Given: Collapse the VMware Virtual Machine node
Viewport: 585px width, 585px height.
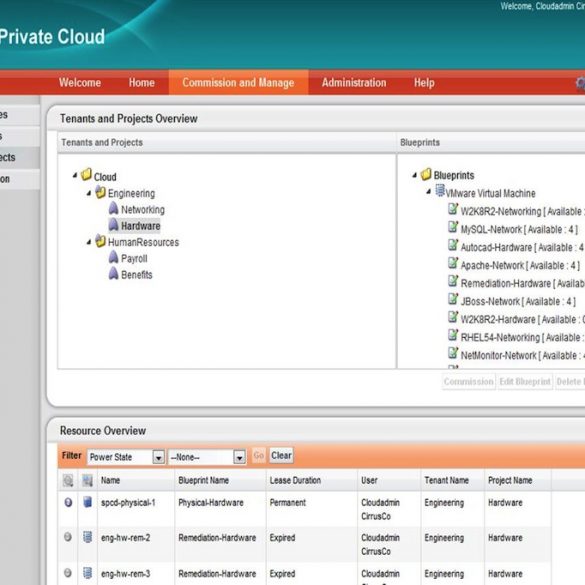Looking at the screenshot, I should [x=429, y=192].
